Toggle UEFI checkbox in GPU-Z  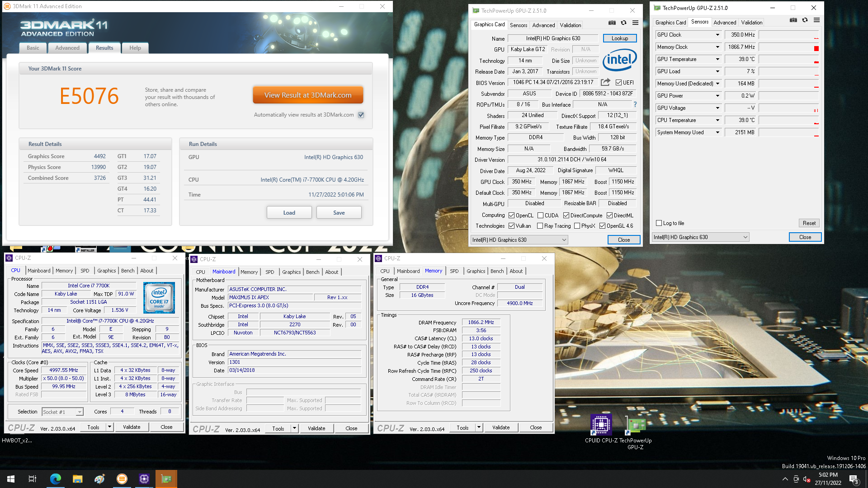tap(618, 83)
